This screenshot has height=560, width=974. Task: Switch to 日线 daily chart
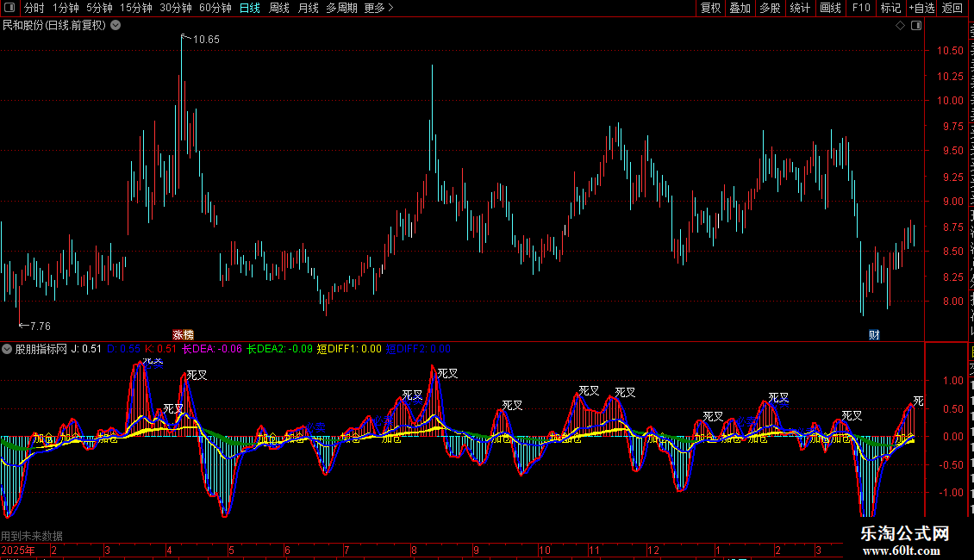click(x=250, y=8)
